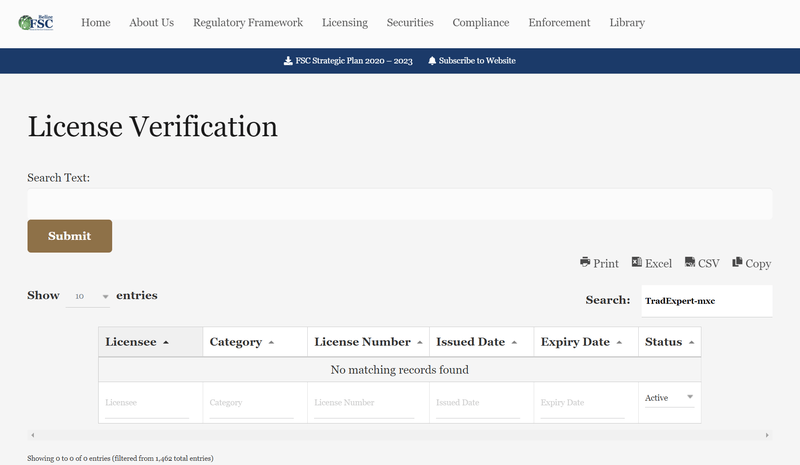Open the Show entries count dropdown
Screen dimensions: 800x465
click(x=87, y=297)
